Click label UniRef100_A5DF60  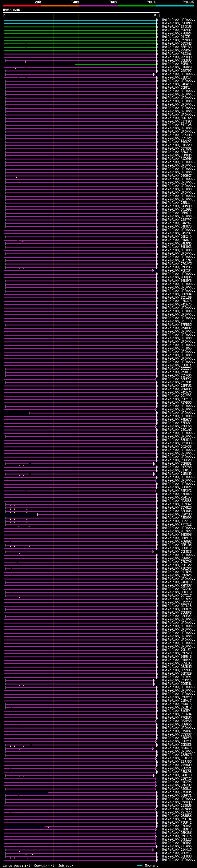[177, 426]
